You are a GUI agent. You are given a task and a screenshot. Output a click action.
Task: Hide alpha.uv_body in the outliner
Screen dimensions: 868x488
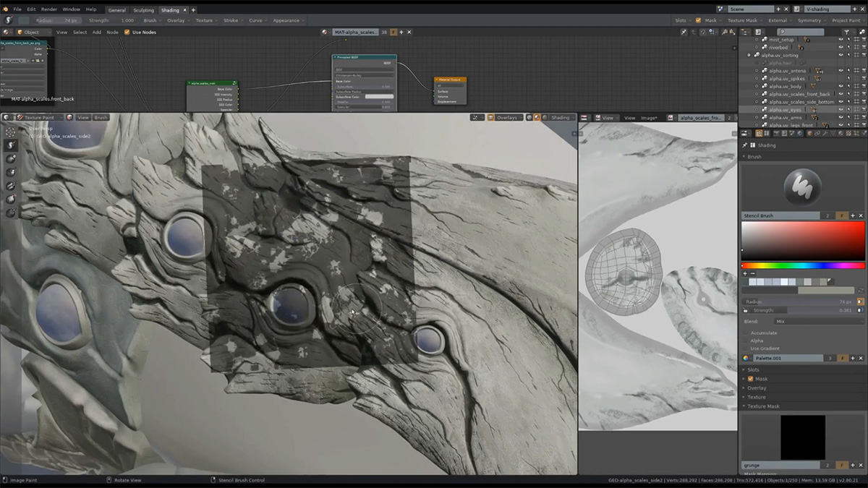841,86
